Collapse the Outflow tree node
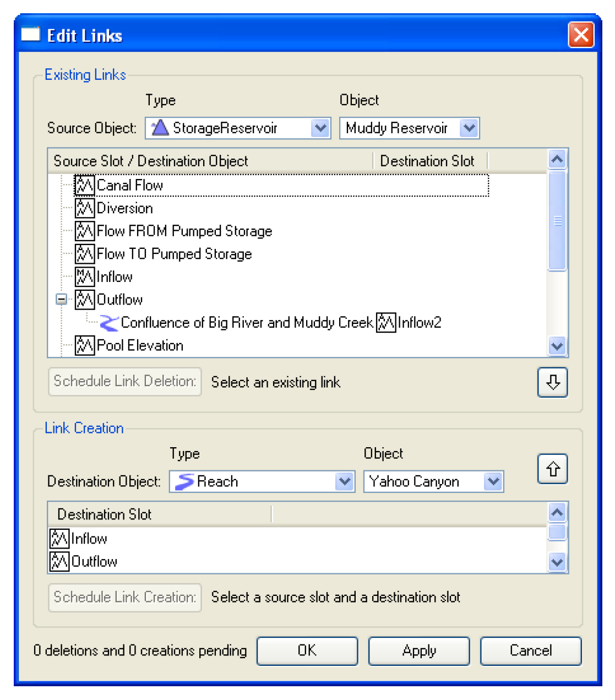 pos(62,300)
